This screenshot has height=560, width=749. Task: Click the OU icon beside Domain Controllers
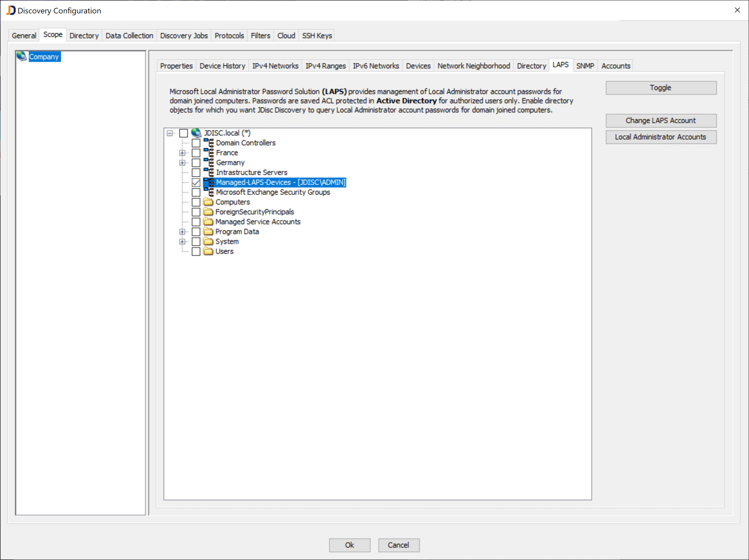point(208,143)
